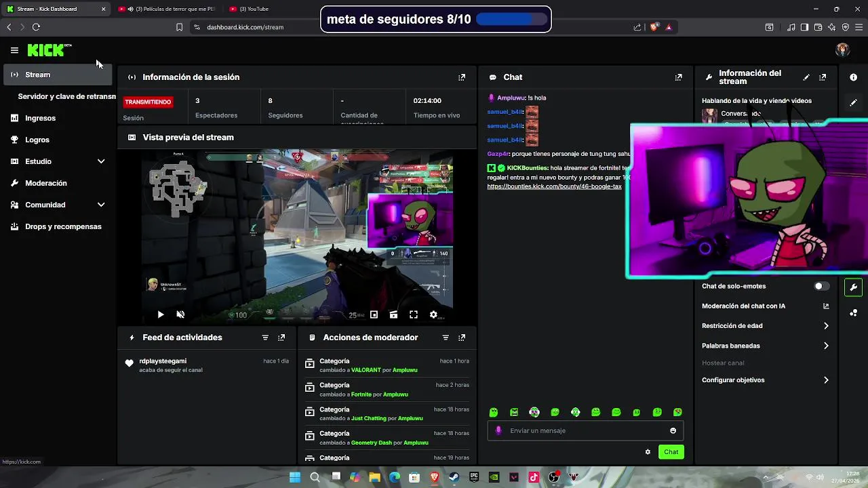Click rdplaysteegami in the activity feed

pos(163,361)
